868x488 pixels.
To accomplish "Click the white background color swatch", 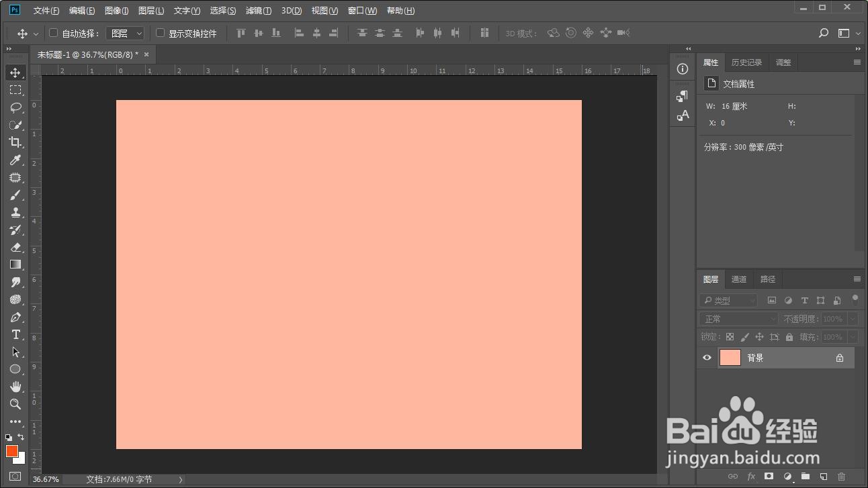I will pos(21,459).
